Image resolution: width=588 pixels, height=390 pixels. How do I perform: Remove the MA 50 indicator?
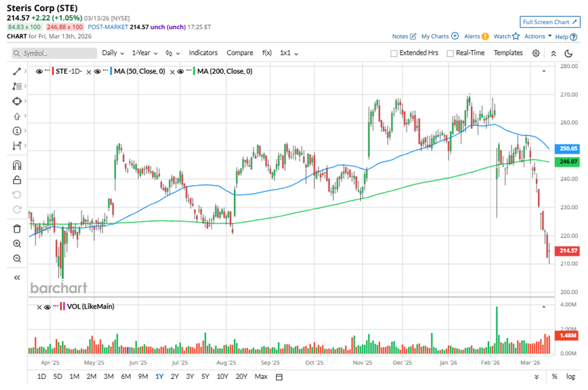click(89, 72)
